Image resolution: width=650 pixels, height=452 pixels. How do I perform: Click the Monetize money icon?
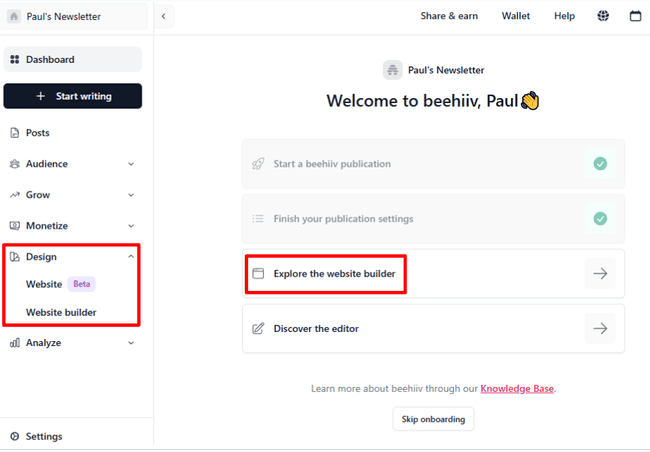(15, 226)
